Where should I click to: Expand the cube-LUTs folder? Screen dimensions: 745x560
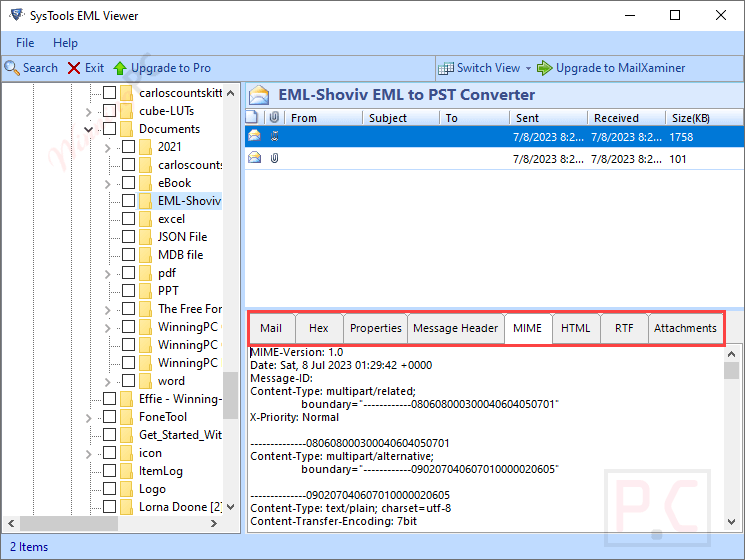pos(88,112)
